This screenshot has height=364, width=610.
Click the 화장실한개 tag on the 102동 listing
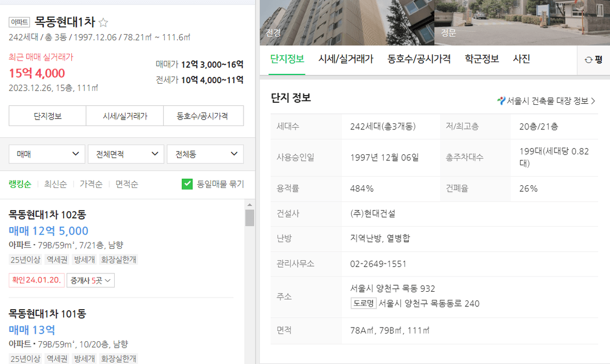click(119, 260)
